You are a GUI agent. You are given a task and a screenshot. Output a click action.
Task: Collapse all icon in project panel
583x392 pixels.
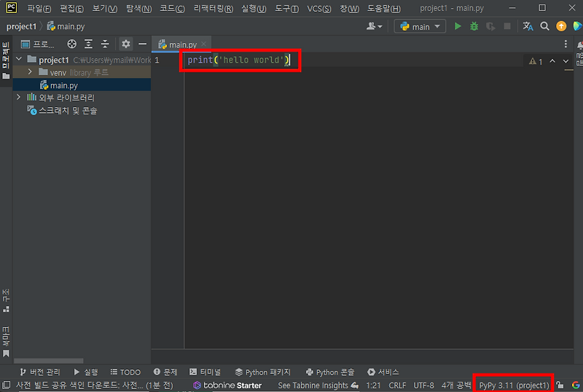(x=105, y=44)
